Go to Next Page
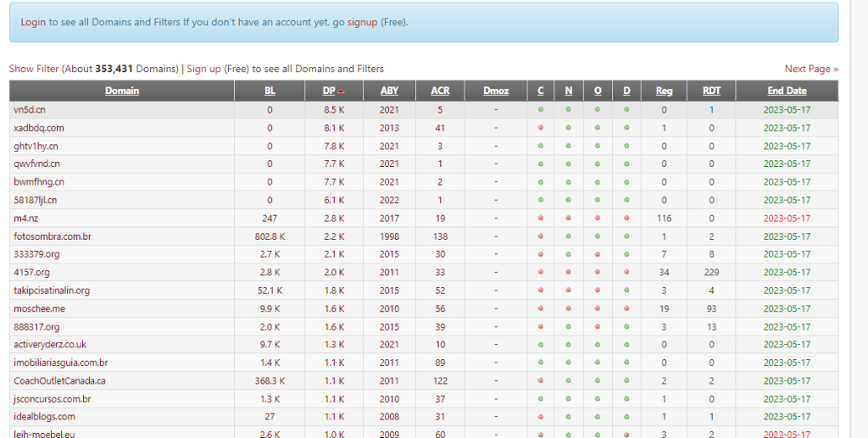The height and width of the screenshot is (438, 868). (810, 69)
